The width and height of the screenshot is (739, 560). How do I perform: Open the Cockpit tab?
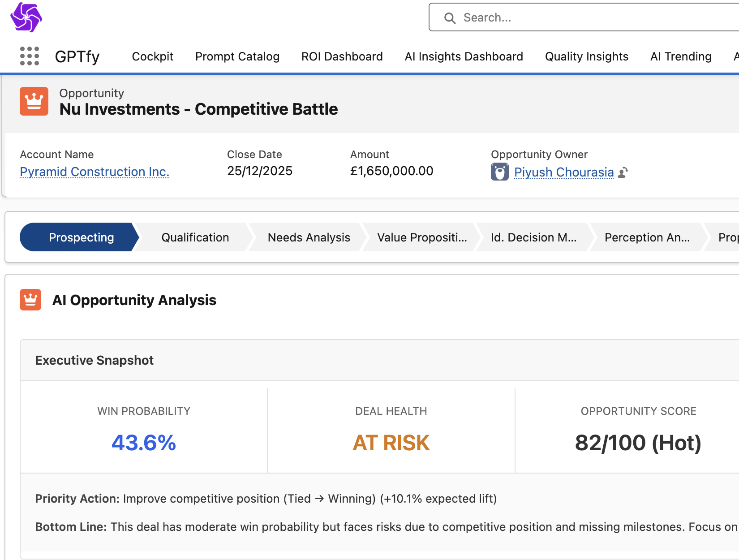coord(152,56)
